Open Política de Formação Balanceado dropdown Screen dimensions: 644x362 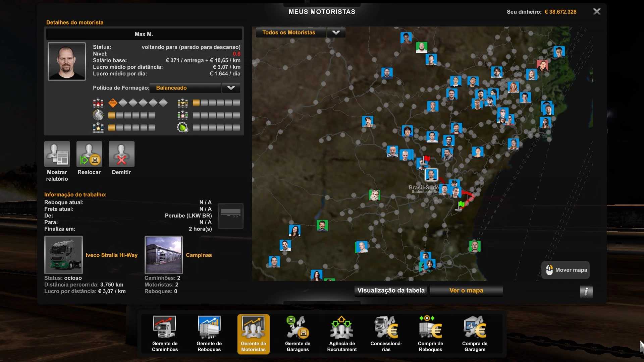click(185, 88)
